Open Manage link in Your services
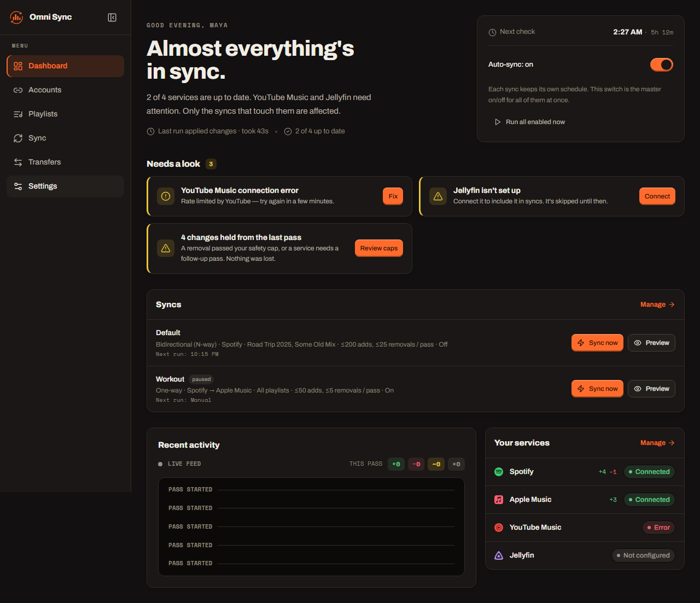 tap(657, 443)
